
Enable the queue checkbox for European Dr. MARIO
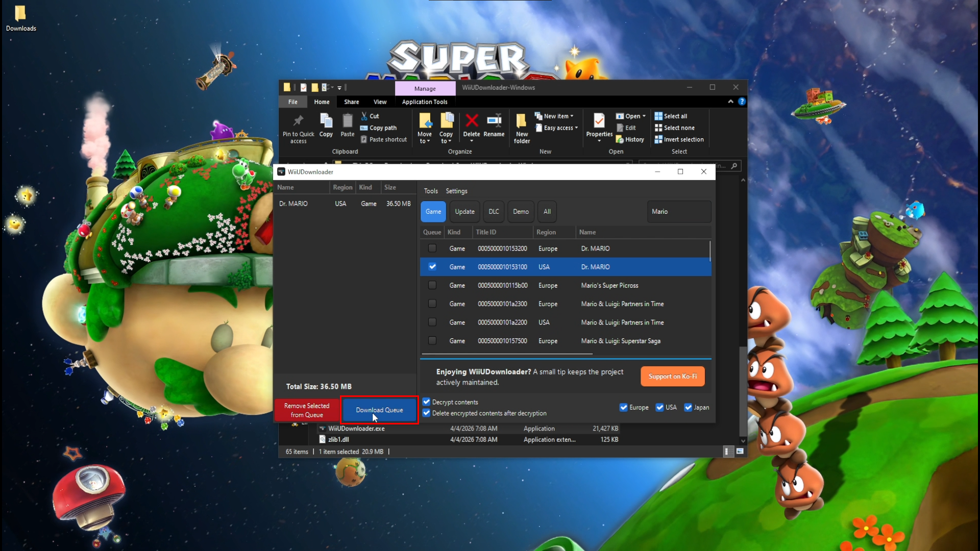pyautogui.click(x=432, y=248)
